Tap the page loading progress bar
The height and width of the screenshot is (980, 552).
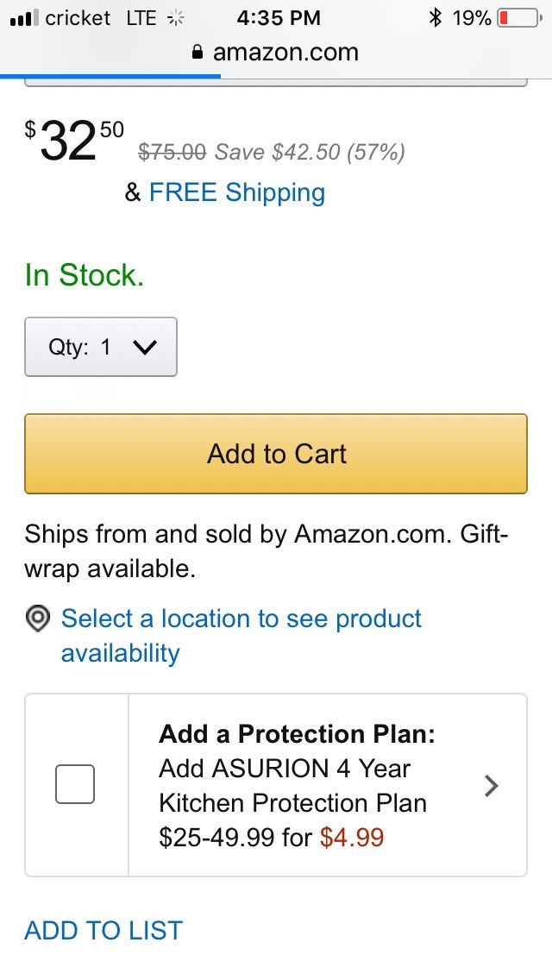(x=110, y=76)
